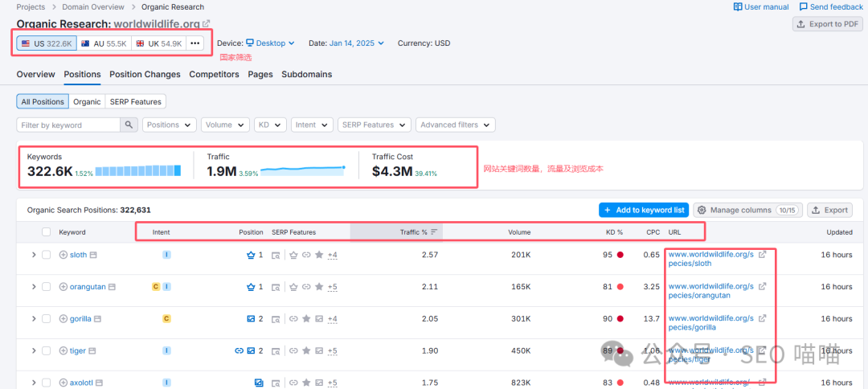This screenshot has width=868, height=389.
Task: Select the AU 55.5K database
Action: click(104, 43)
